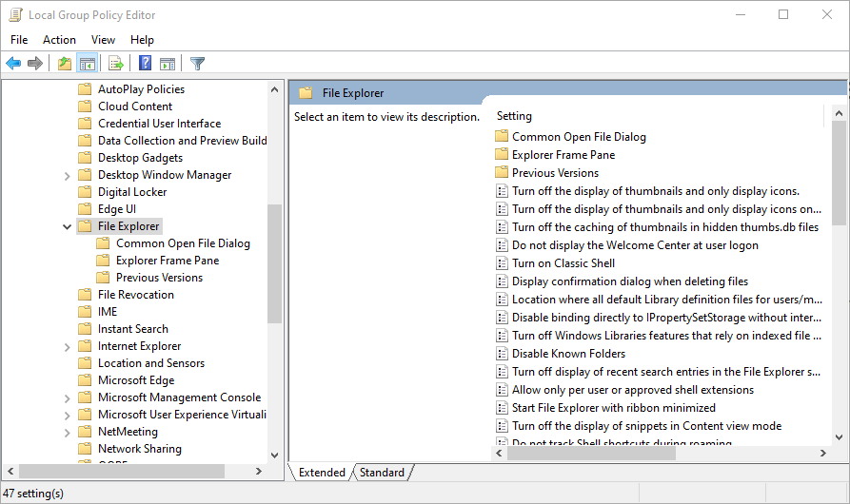The height and width of the screenshot is (504, 850).
Task: Click folder icon of Previous Versions in settings list
Action: pos(502,172)
